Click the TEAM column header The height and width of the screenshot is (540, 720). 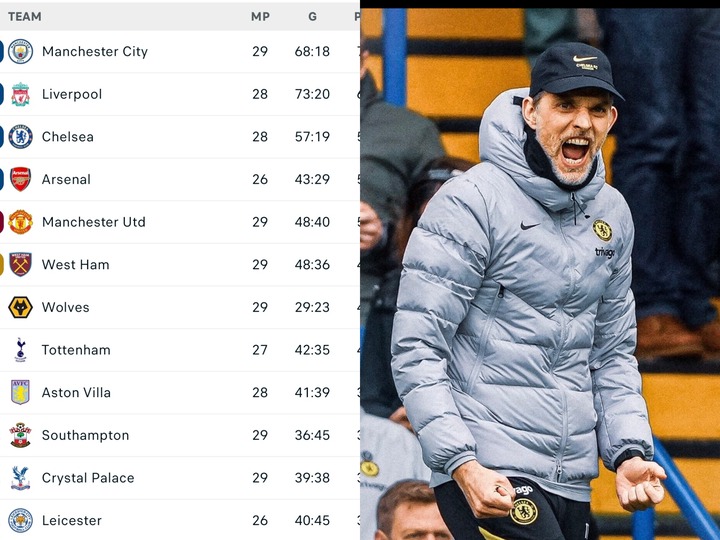point(25,17)
